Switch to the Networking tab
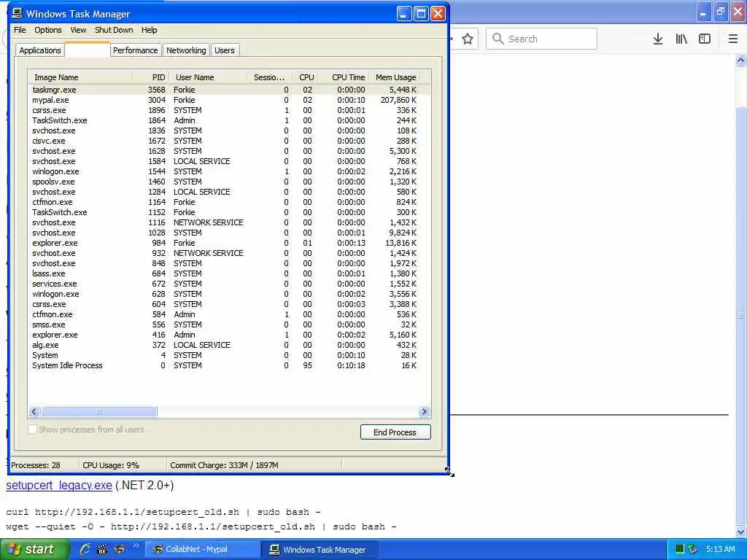 [186, 50]
